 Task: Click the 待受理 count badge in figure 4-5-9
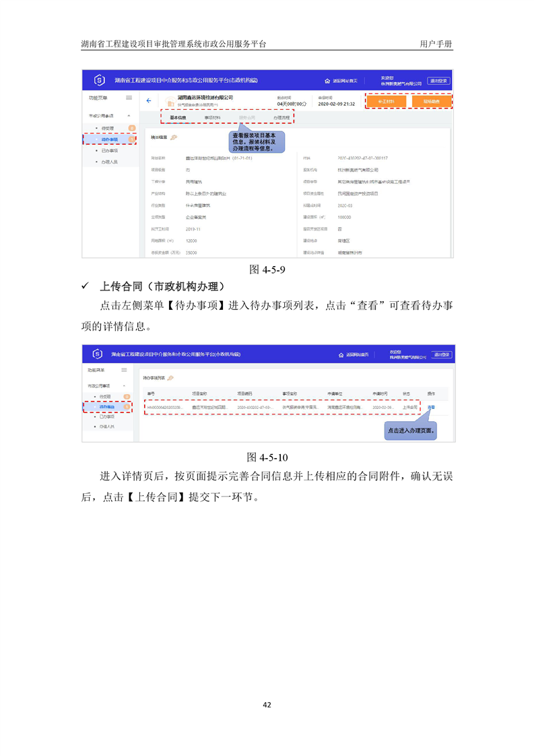(x=131, y=128)
